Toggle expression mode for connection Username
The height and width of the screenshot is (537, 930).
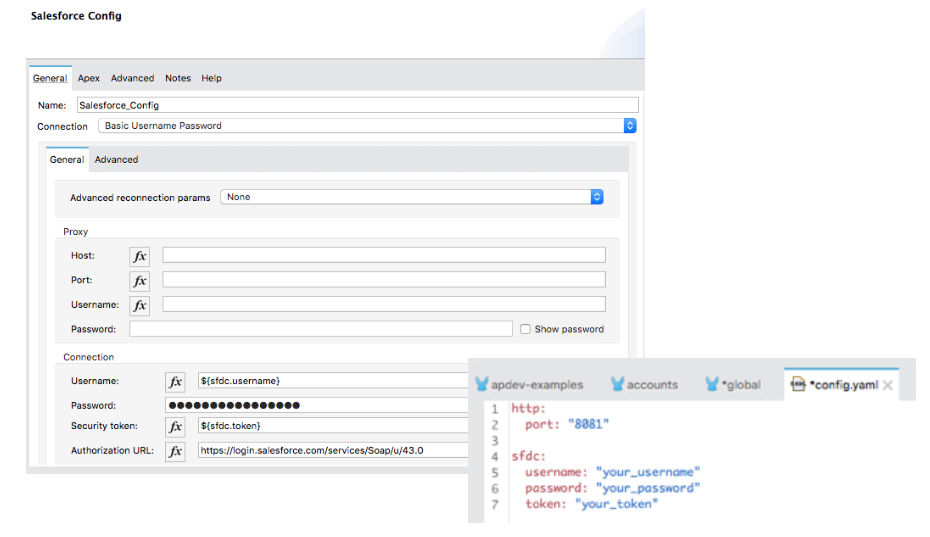pos(175,382)
